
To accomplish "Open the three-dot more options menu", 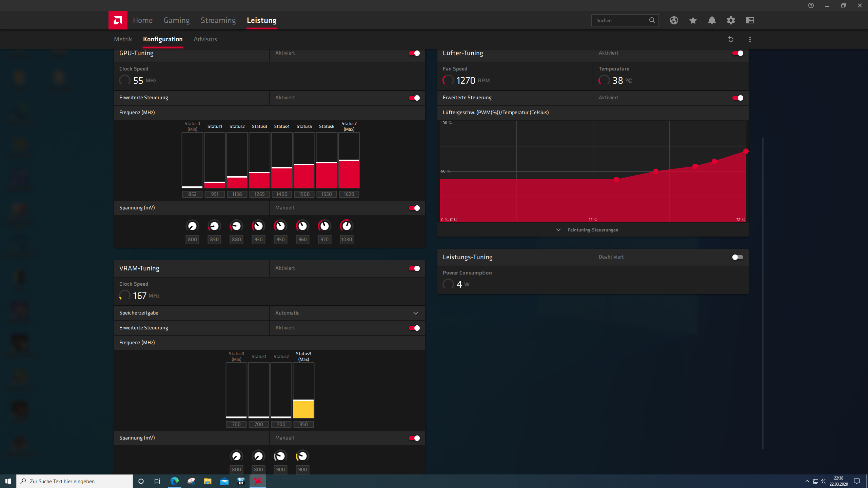I will pos(750,39).
